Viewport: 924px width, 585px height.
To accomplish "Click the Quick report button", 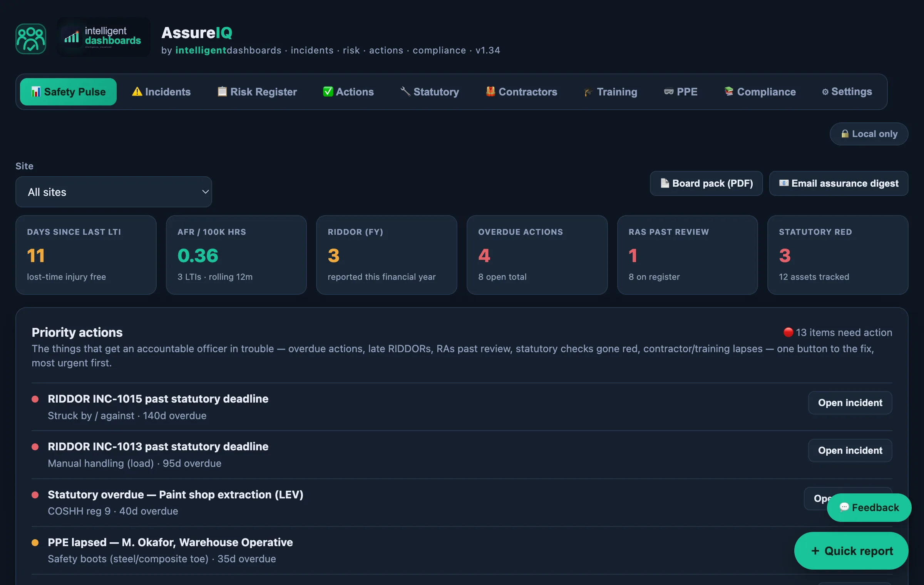I will (851, 551).
